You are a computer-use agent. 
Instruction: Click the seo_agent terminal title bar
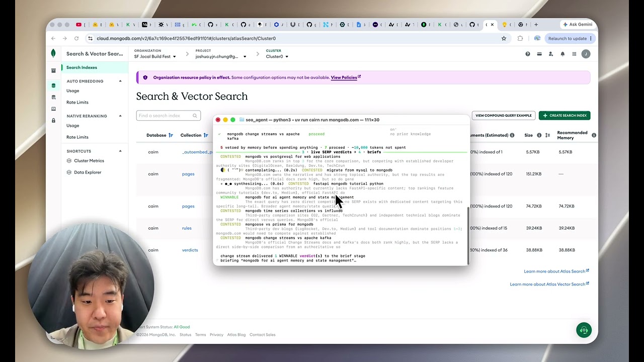pos(341,120)
